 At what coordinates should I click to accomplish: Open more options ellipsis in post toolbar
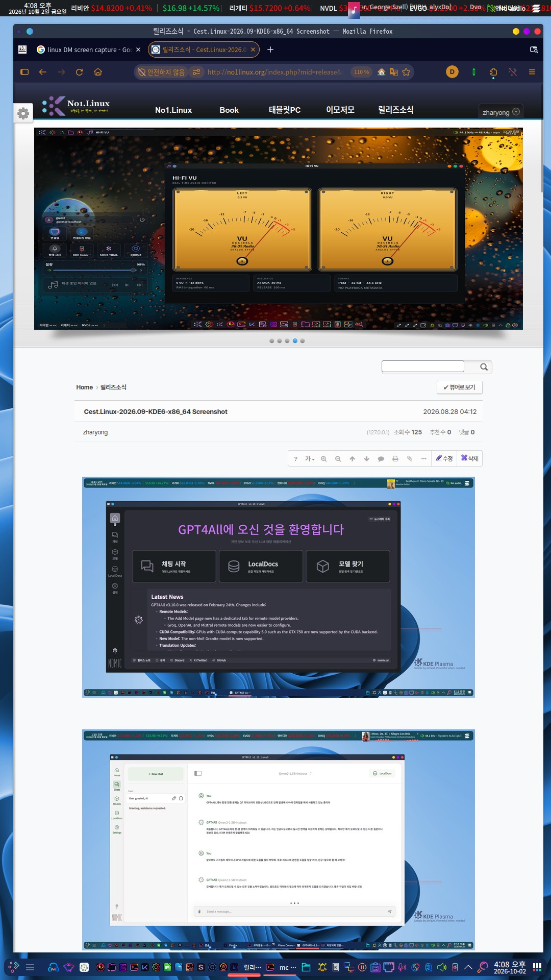point(423,458)
